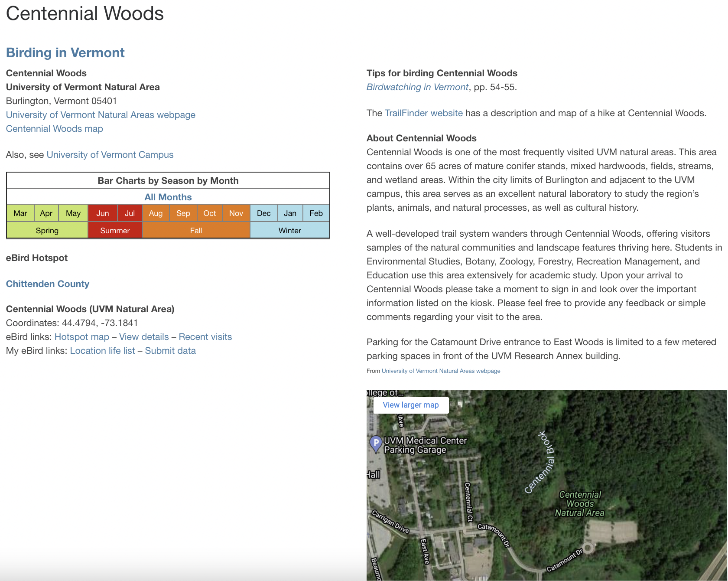Pick the Oct month cell
The width and height of the screenshot is (728, 581).
pos(209,213)
